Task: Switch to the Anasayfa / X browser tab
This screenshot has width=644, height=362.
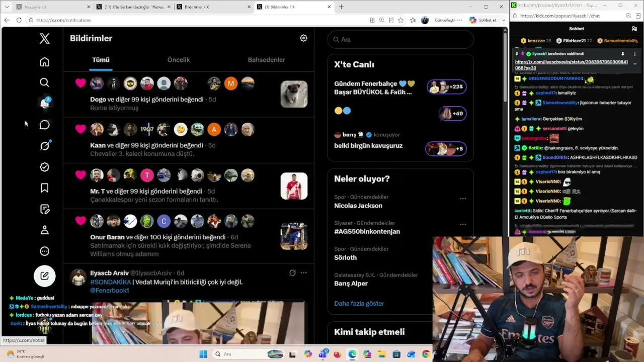Action: coord(53,7)
